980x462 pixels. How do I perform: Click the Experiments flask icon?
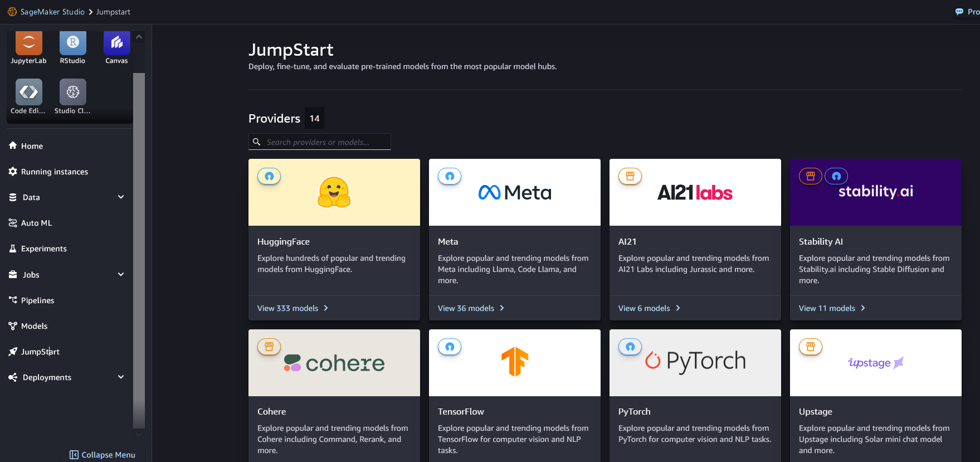tap(13, 249)
